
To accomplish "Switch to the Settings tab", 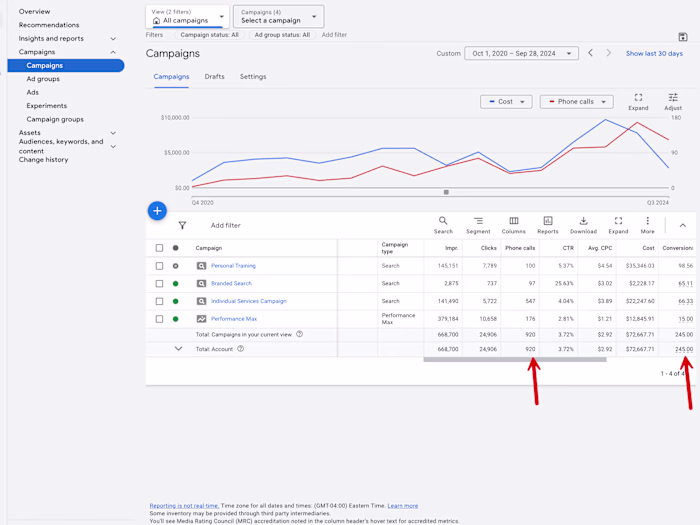I will [253, 77].
